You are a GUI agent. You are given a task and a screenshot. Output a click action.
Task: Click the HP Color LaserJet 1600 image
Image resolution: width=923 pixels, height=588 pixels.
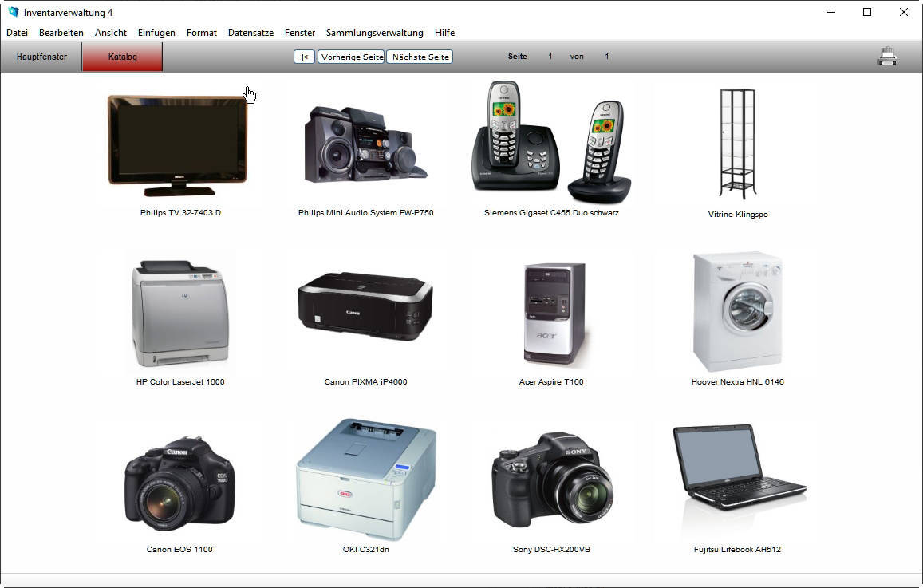click(x=180, y=314)
